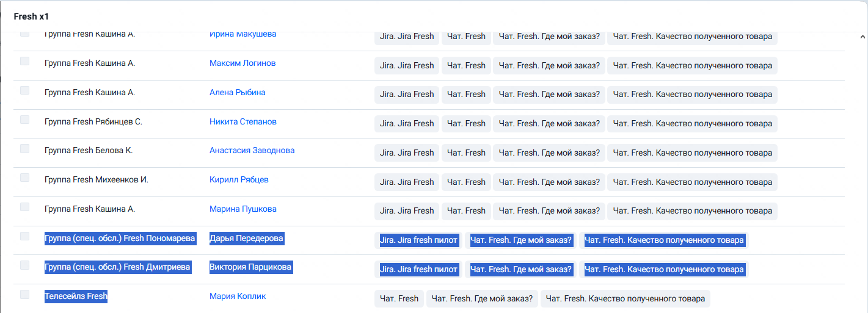868x313 pixels.
Task: Check the box for Максим Логинов row
Action: click(x=24, y=61)
